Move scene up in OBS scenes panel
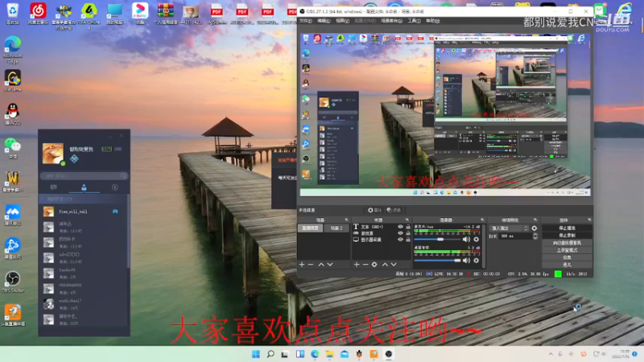The height and width of the screenshot is (362, 644). tap(321, 265)
